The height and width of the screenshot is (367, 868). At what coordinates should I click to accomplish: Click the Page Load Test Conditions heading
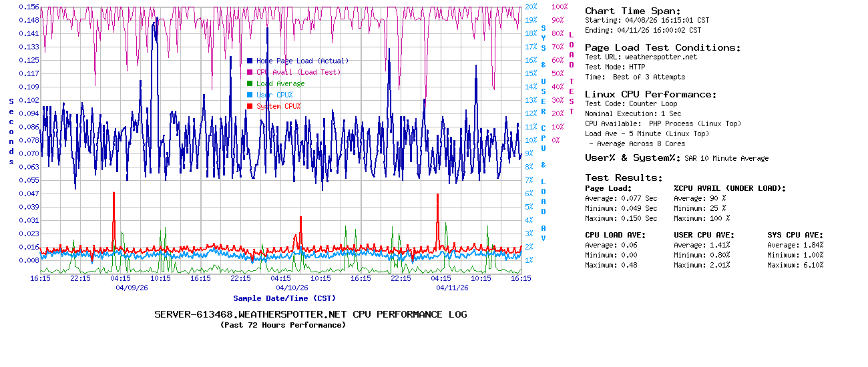(x=662, y=47)
